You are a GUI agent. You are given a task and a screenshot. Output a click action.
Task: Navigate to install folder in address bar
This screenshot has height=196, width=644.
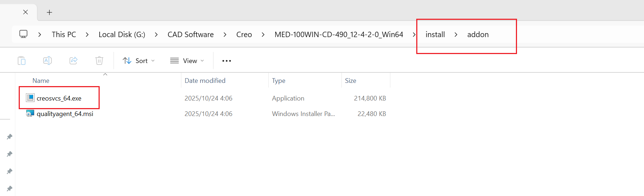(435, 35)
